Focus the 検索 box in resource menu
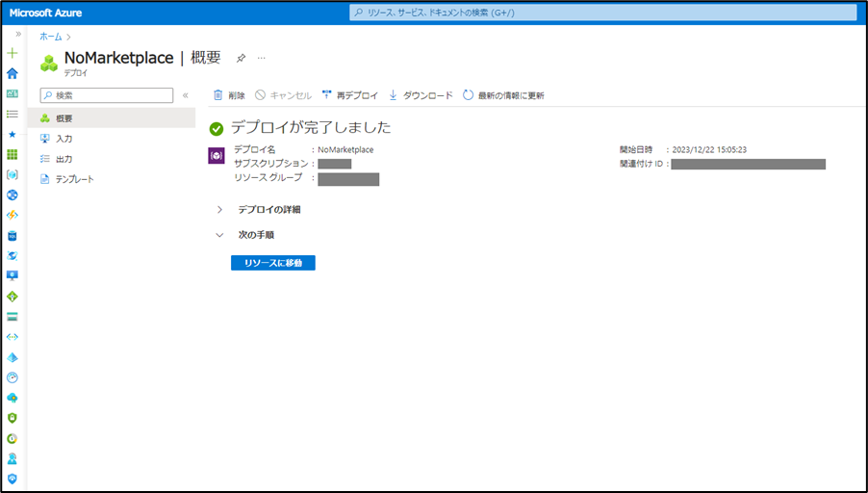The image size is (868, 493). (106, 95)
